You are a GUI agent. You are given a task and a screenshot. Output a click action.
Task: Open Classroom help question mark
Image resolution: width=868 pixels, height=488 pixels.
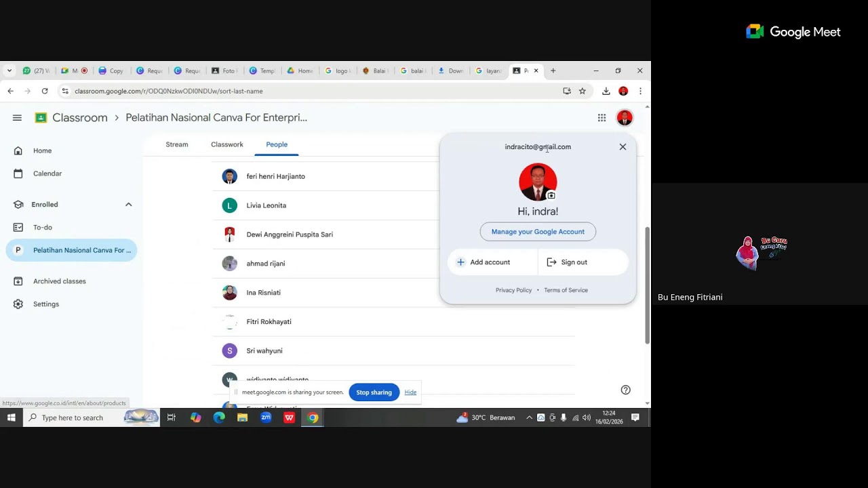point(626,390)
